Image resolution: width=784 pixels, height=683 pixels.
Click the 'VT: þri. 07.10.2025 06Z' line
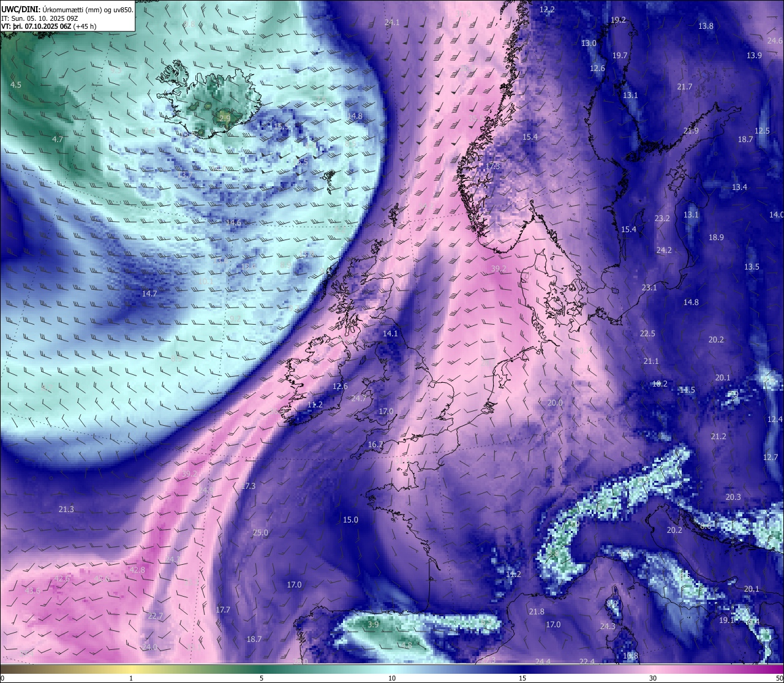(37, 26)
